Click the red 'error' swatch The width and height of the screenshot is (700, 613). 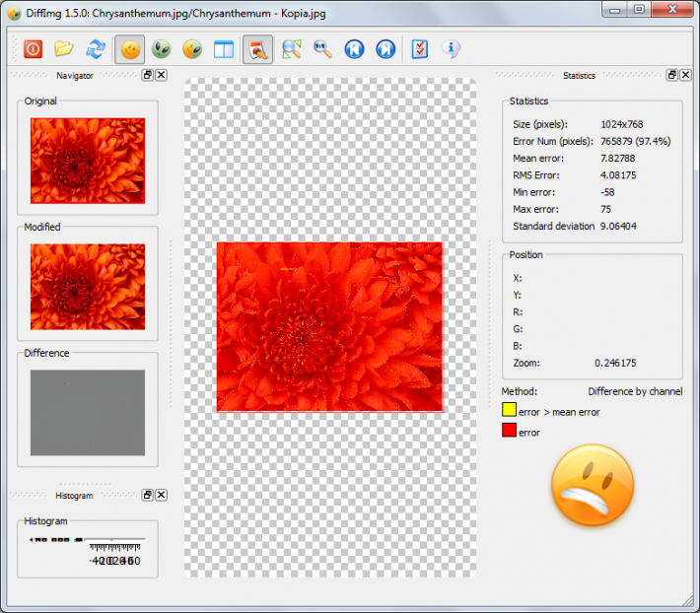[509, 430]
